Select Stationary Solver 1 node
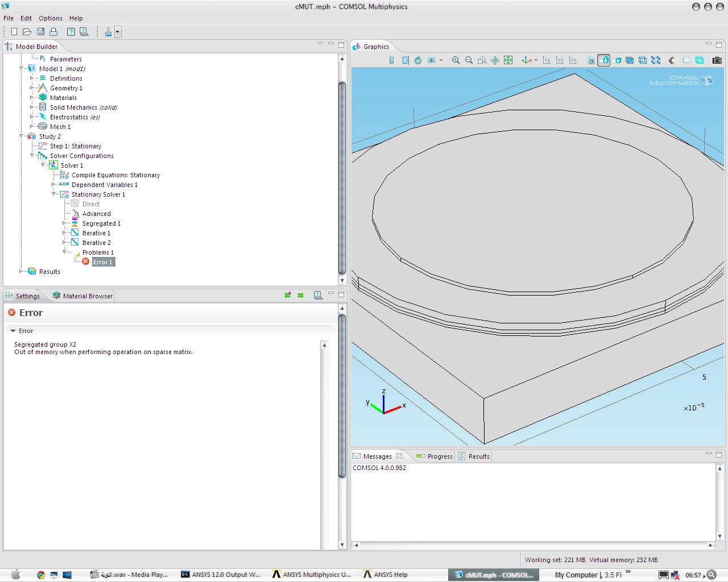728x582 pixels. coord(98,194)
